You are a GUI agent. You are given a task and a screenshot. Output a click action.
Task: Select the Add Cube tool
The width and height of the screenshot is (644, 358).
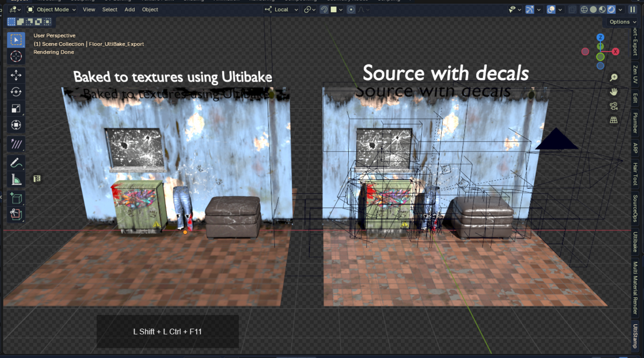[x=16, y=198]
